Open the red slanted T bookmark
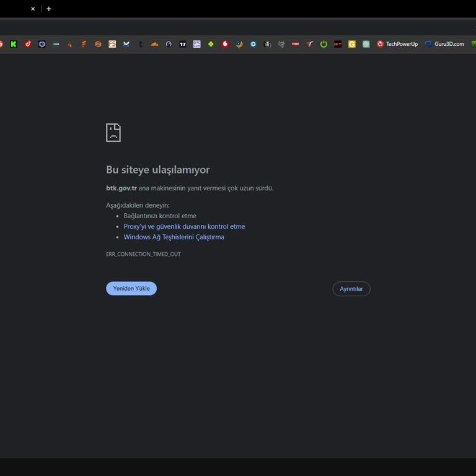This screenshot has height=476, width=476. tap(310, 44)
